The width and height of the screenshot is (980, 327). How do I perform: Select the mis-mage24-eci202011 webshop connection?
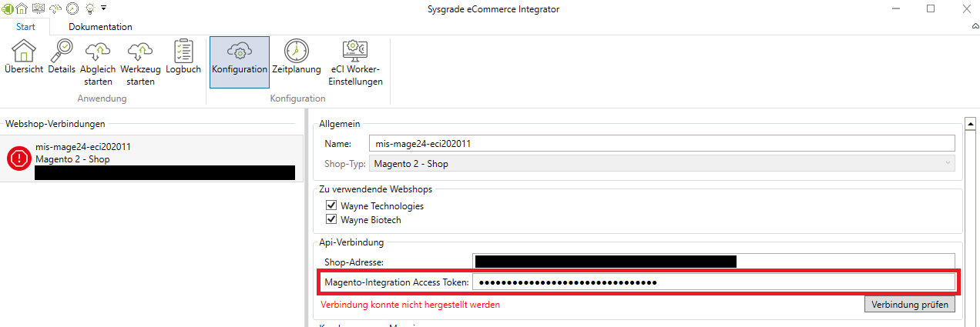151,158
